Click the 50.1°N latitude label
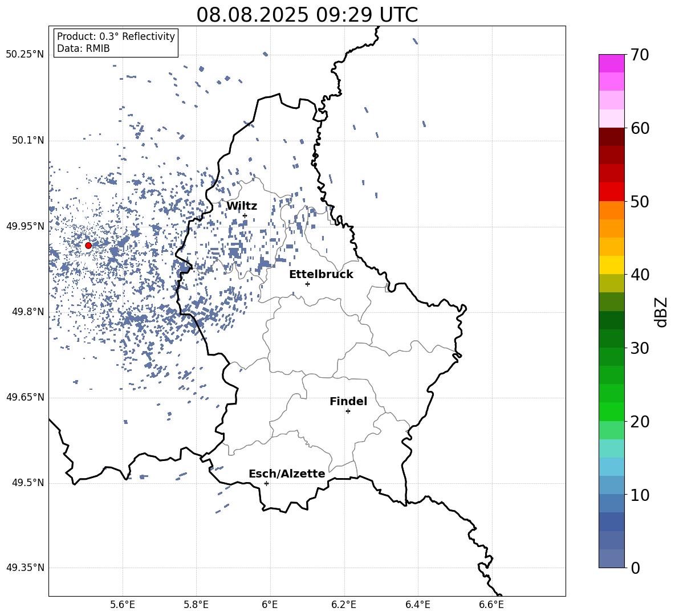Image resolution: width=675 pixels, height=616 pixels. coord(28,141)
